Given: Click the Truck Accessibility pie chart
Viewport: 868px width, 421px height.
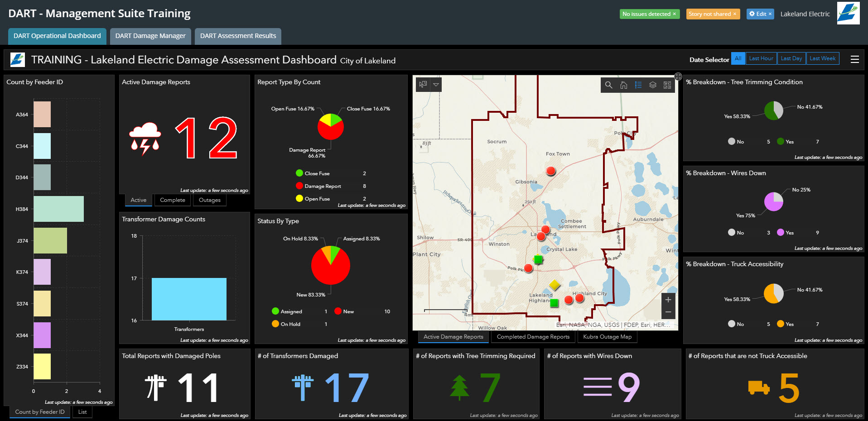Looking at the screenshot, I should click(774, 293).
